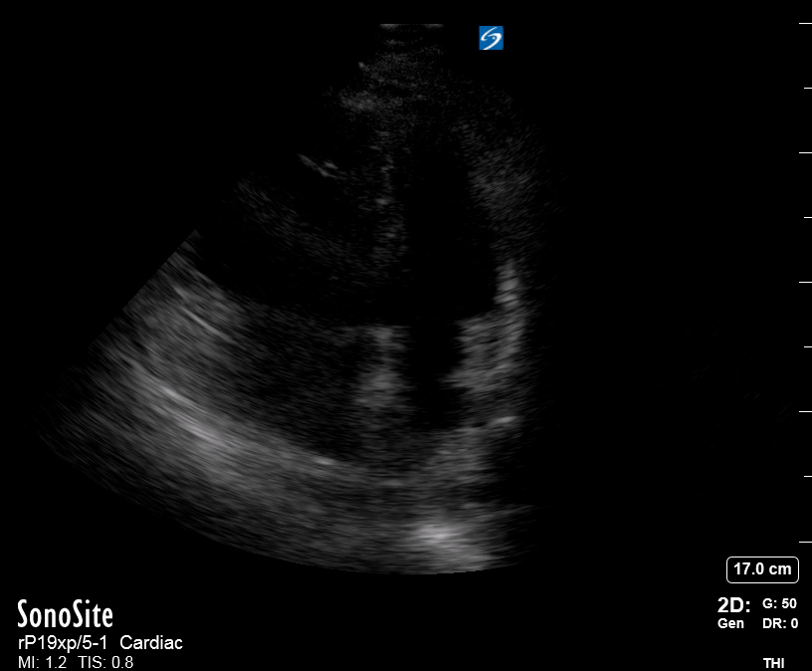
Task: Select the Cardiac exam type label
Action: [151, 643]
